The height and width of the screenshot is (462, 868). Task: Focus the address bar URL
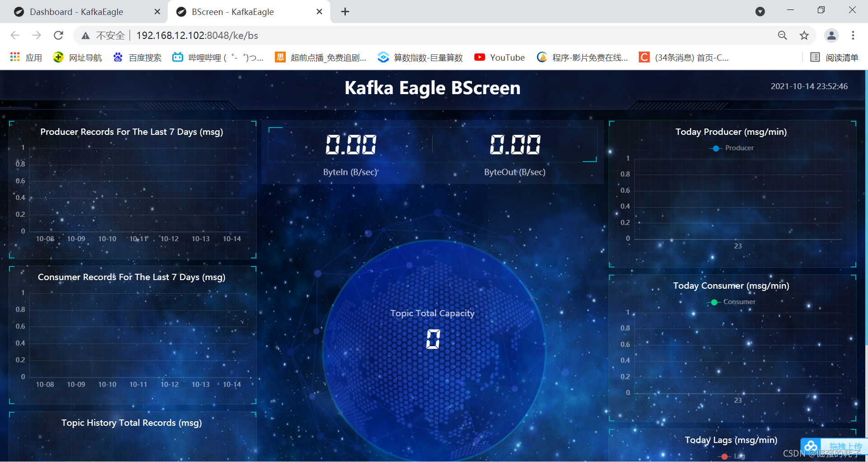pyautogui.click(x=197, y=35)
